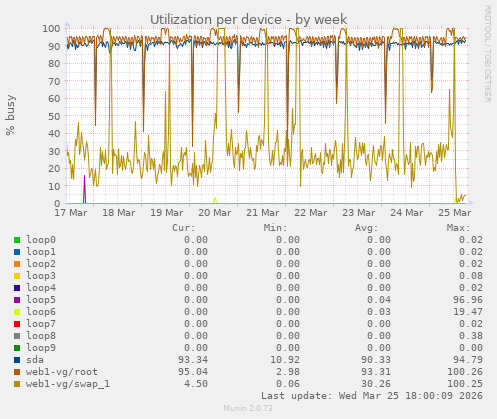Click the web1-vg/swap_1 current value 4.50

click(196, 384)
